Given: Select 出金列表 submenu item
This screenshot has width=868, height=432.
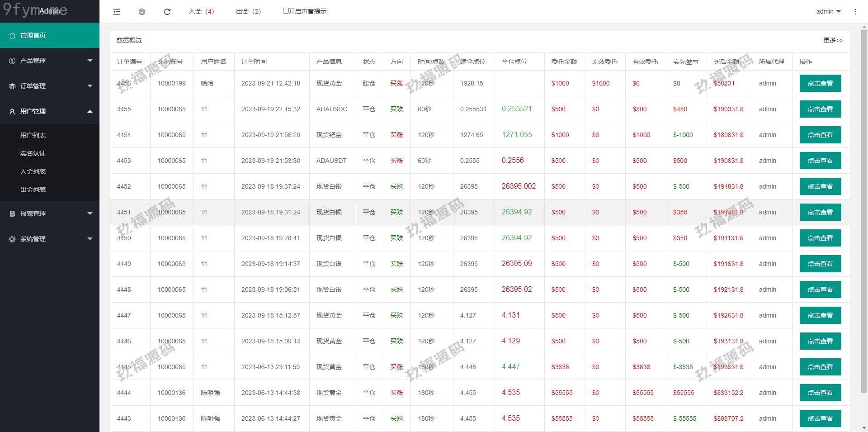Looking at the screenshot, I should pos(33,190).
